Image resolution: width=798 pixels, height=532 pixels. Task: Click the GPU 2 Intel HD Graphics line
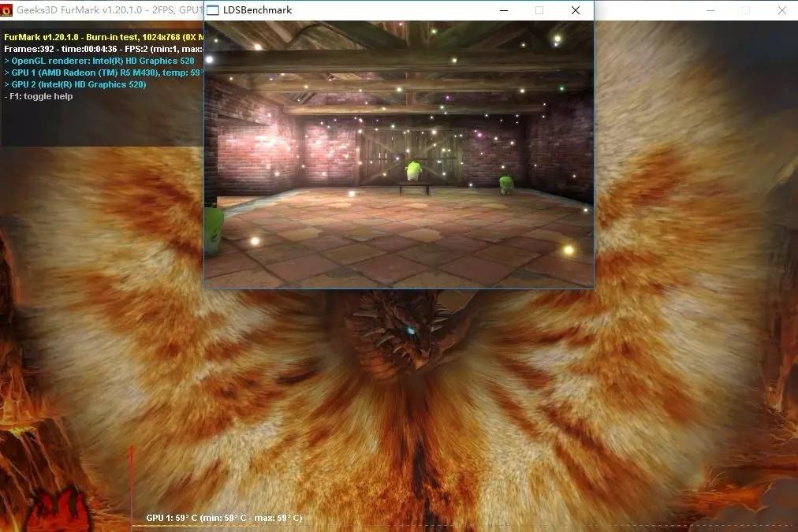pos(76,84)
